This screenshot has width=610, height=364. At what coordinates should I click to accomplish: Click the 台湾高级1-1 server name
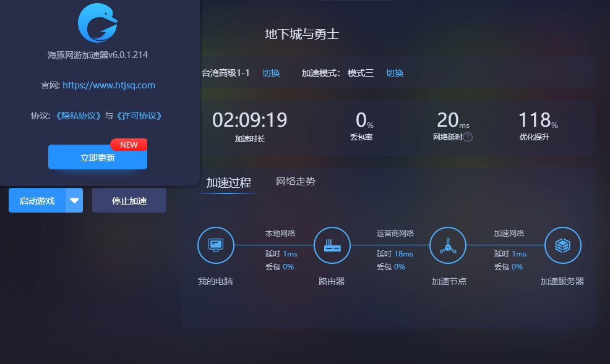point(226,73)
